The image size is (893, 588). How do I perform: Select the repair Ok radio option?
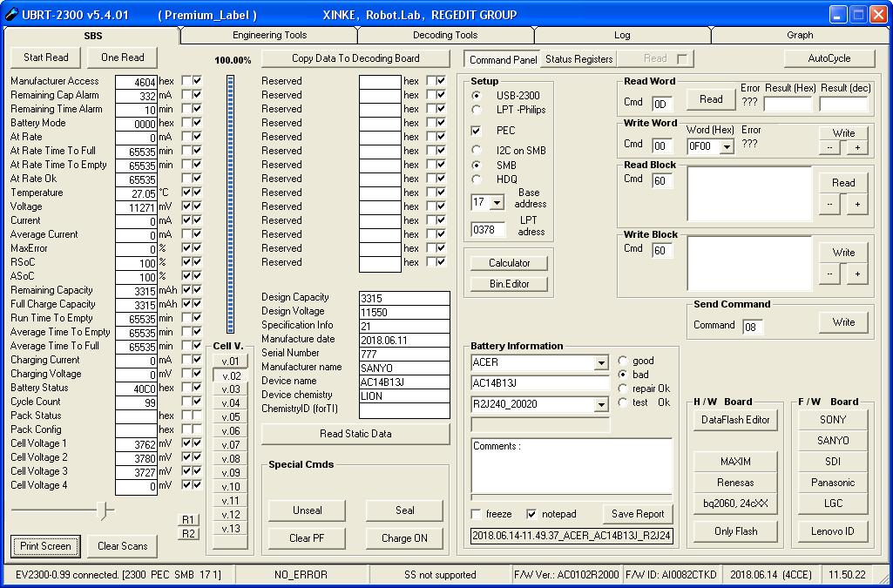[x=623, y=389]
